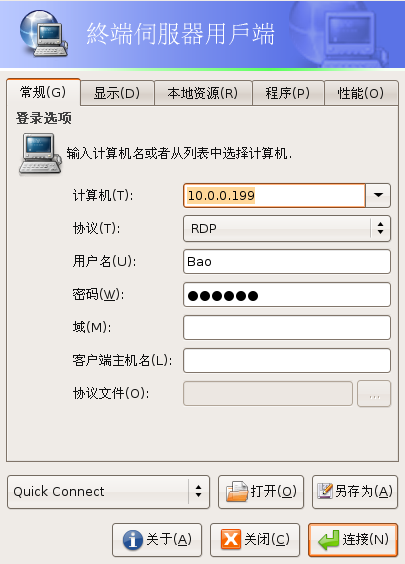Click the notepad icon on Save As button
The height and width of the screenshot is (564, 405).
click(x=325, y=491)
